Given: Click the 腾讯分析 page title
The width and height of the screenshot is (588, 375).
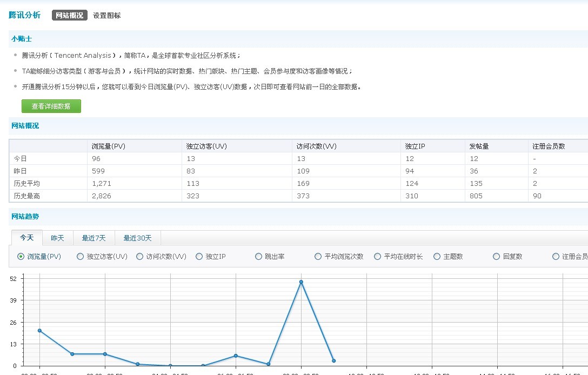Looking at the screenshot, I should [25, 15].
